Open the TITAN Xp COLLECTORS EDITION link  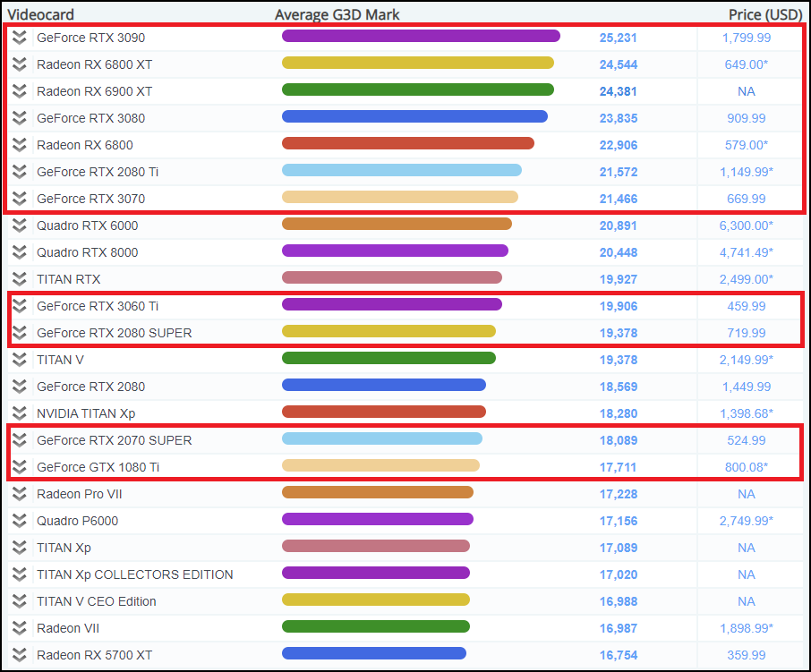pyautogui.click(x=135, y=574)
